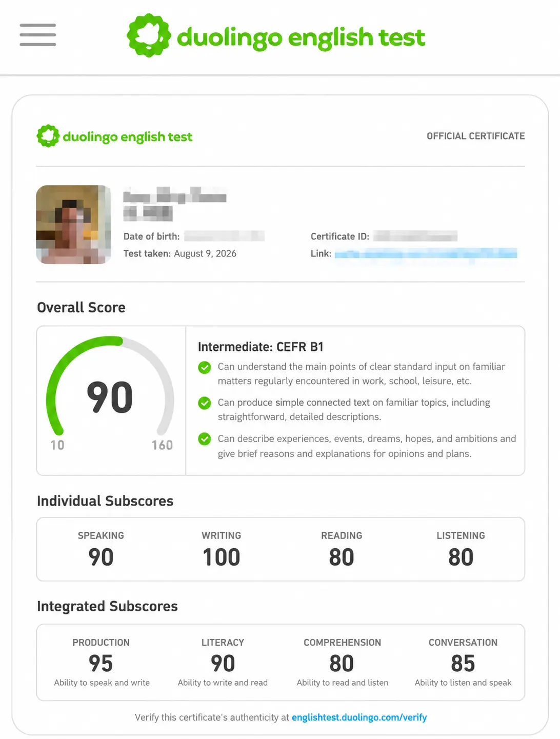Select the 'Intermediate: CEFR B1' heading
Image resolution: width=560 pixels, height=739 pixels.
(x=261, y=347)
